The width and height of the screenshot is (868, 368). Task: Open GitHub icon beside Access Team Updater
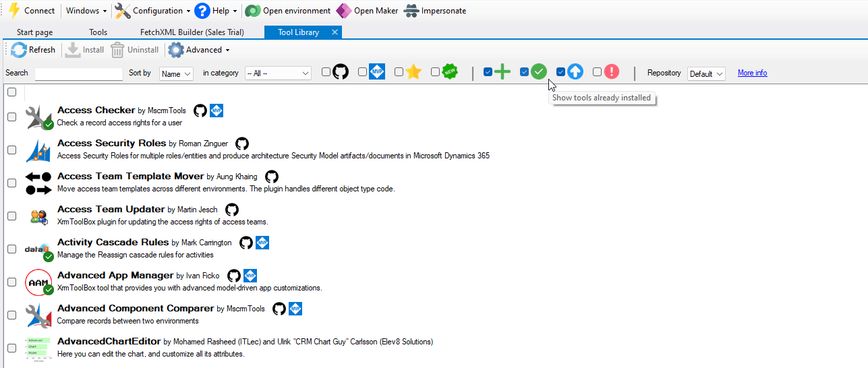pos(232,210)
